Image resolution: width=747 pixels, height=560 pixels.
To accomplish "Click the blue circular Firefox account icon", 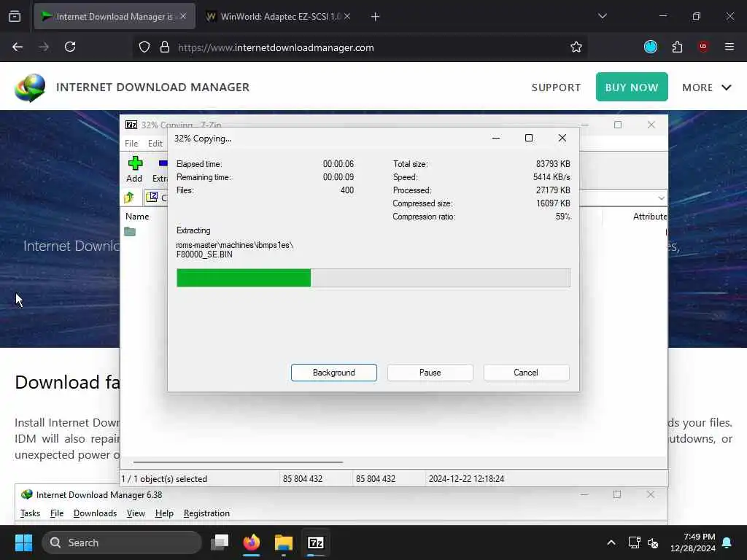I will (650, 47).
